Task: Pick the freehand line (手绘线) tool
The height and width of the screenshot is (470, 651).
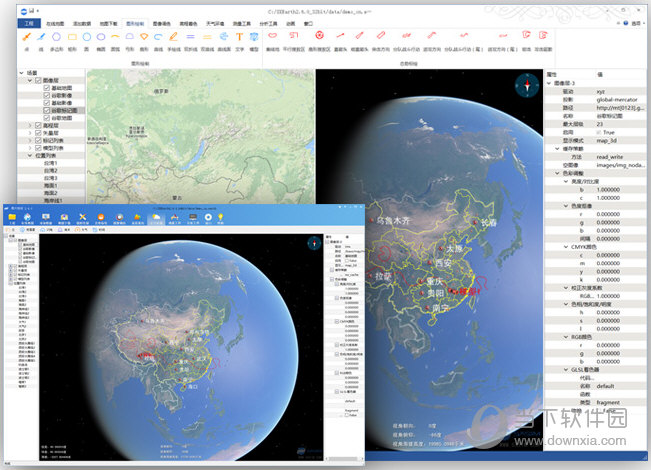Action: click(173, 37)
